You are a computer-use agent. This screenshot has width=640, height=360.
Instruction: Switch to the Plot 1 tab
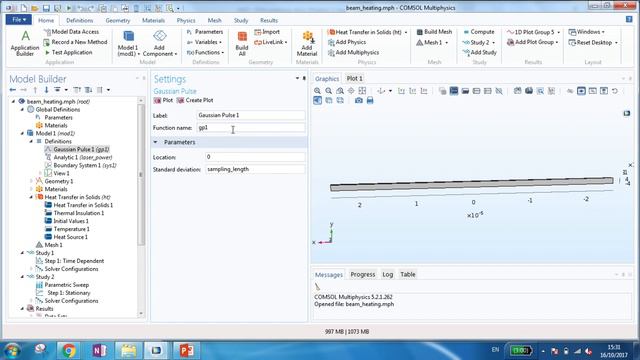354,78
